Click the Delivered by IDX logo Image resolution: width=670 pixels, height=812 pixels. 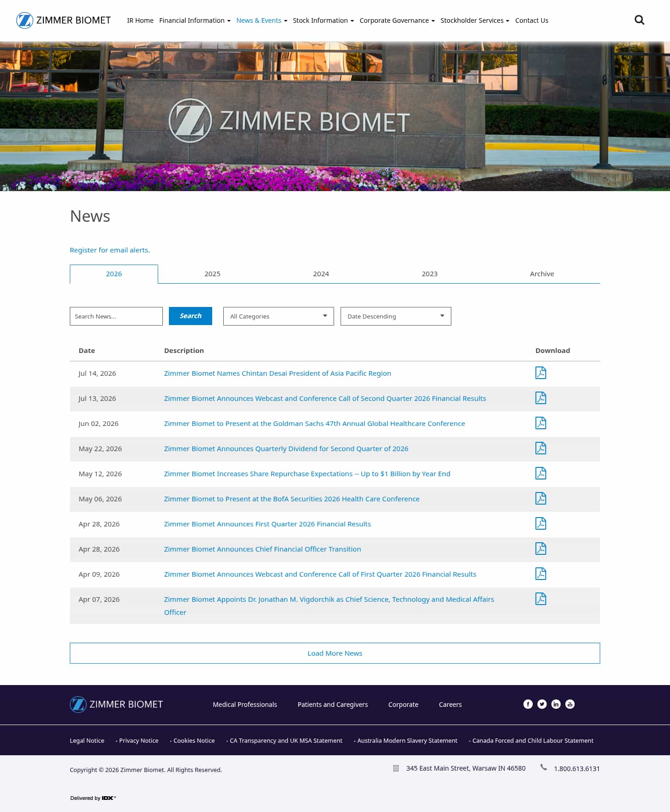pos(93,798)
